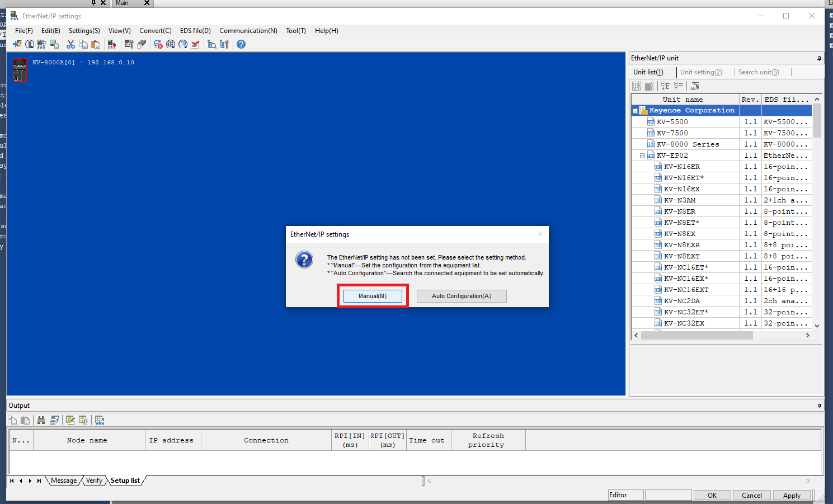Click the Paste clipboard icon in main toolbar
The image size is (833, 504).
[96, 44]
